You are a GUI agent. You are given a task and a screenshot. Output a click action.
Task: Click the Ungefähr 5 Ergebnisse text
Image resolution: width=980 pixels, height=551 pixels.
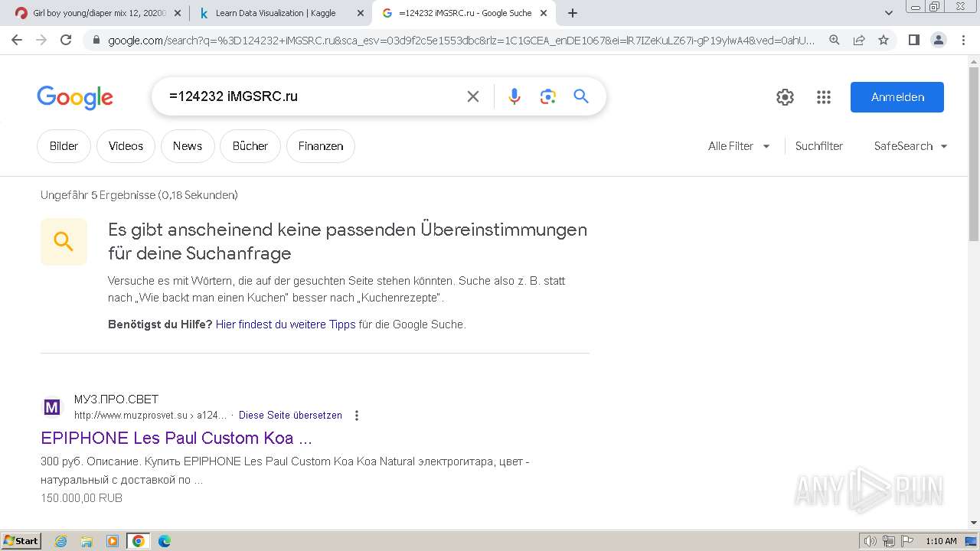click(139, 195)
